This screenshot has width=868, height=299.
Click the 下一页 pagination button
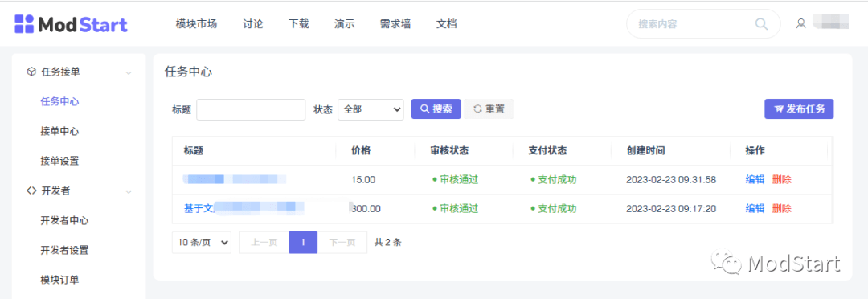pos(342,243)
